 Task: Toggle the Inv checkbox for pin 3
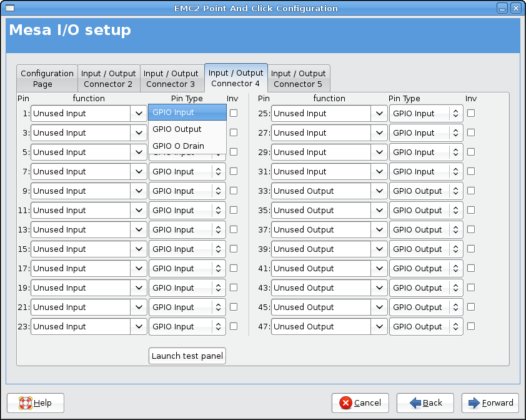pyautogui.click(x=234, y=132)
